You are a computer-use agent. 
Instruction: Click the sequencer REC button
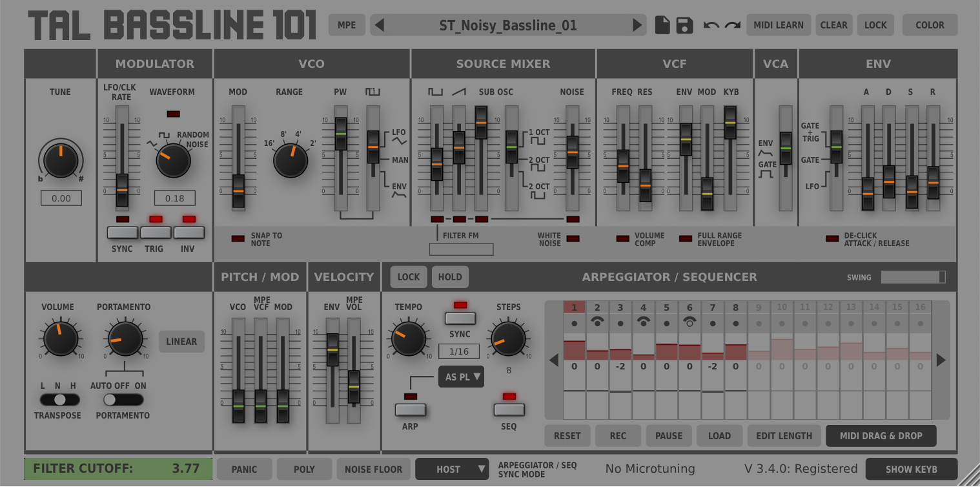pyautogui.click(x=618, y=436)
